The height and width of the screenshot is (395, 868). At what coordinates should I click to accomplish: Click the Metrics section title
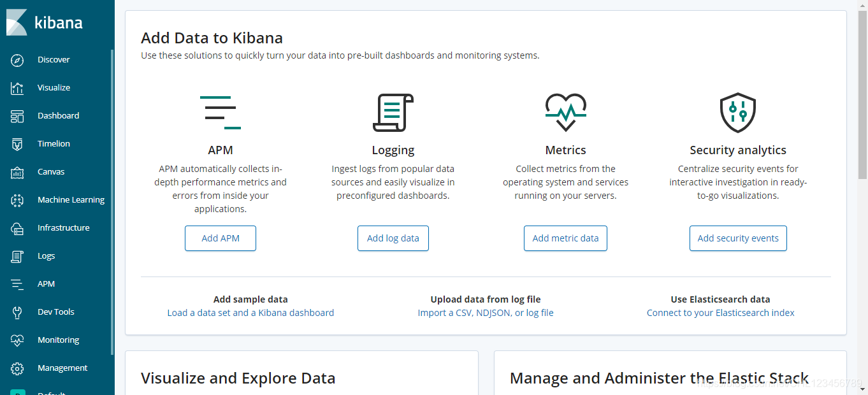click(566, 150)
